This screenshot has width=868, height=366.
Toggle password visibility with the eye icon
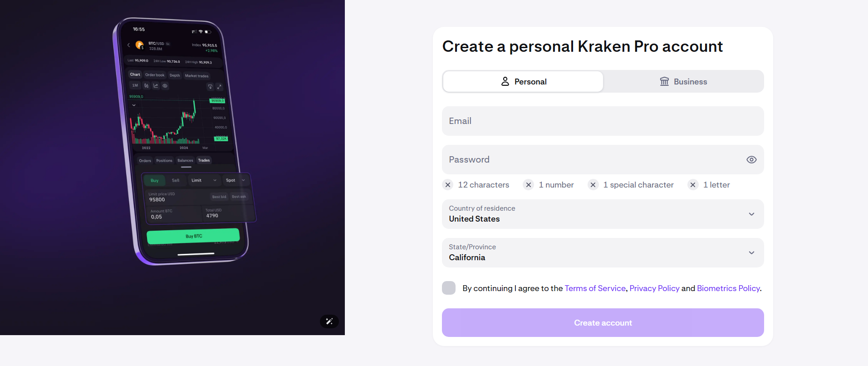pos(751,159)
